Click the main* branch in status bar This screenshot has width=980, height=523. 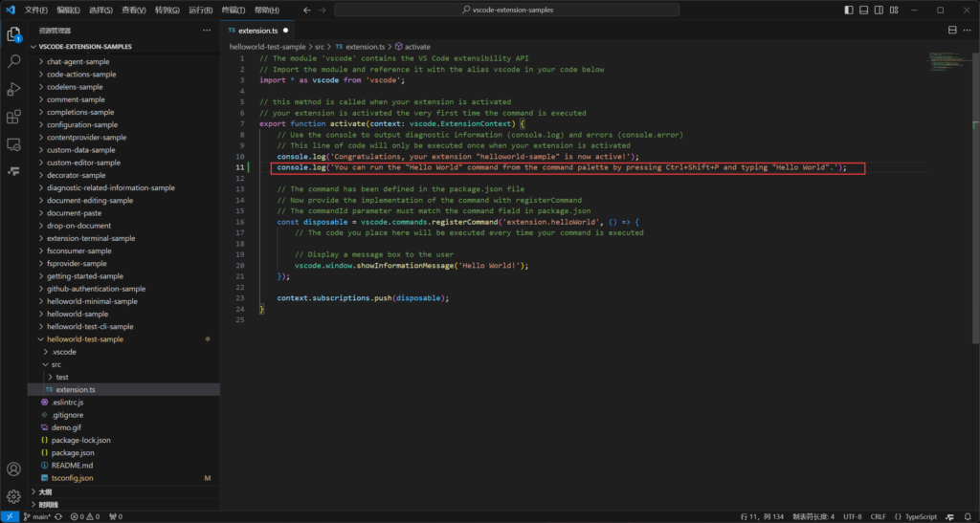(x=36, y=516)
